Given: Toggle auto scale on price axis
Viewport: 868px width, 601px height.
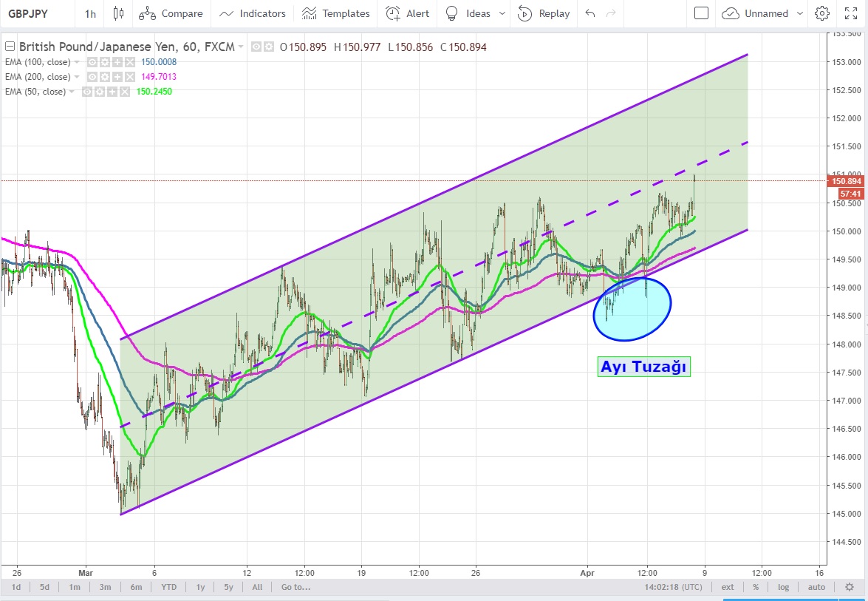Looking at the screenshot, I should 816,587.
